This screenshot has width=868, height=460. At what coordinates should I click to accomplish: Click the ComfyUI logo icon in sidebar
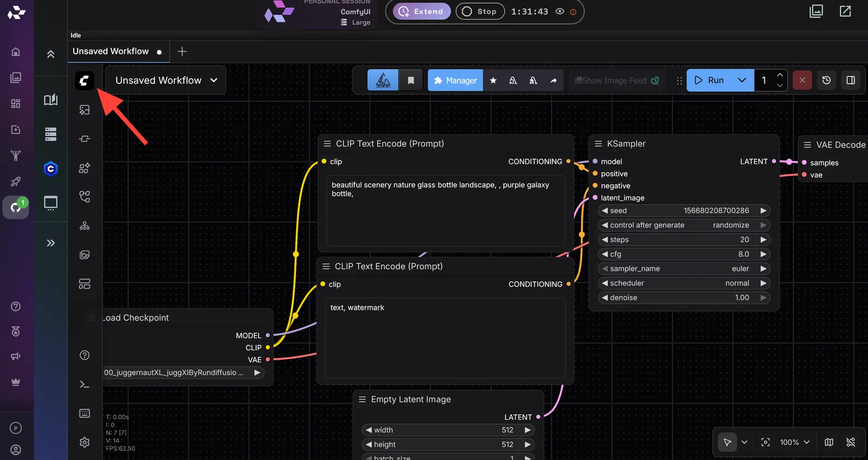[84, 80]
